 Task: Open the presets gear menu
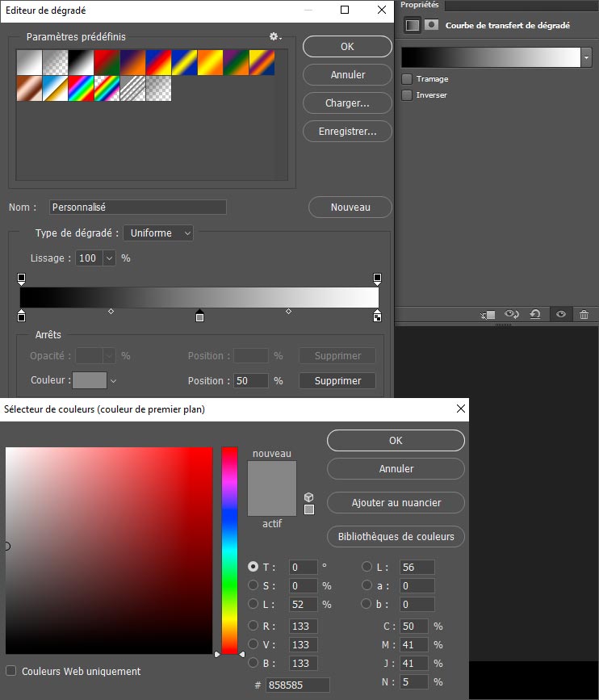point(274,37)
